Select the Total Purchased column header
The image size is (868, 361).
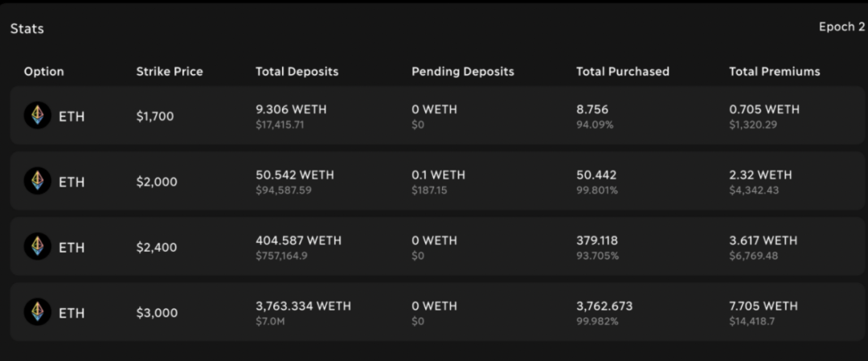622,72
